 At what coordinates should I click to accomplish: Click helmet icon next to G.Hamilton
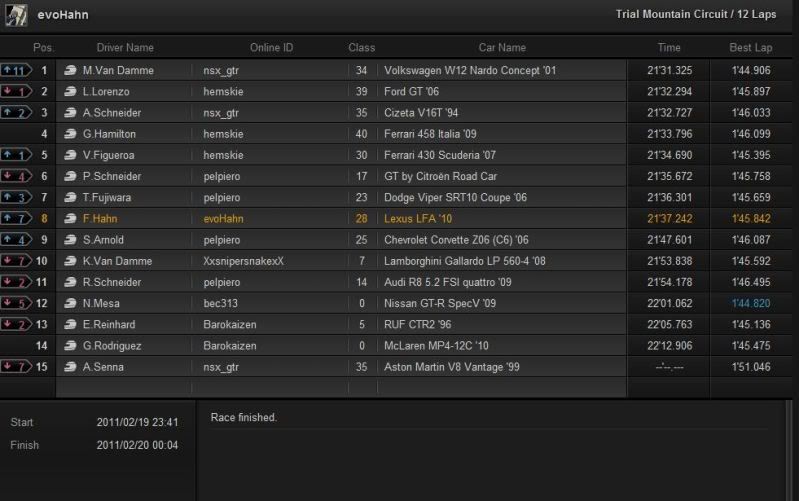point(70,134)
